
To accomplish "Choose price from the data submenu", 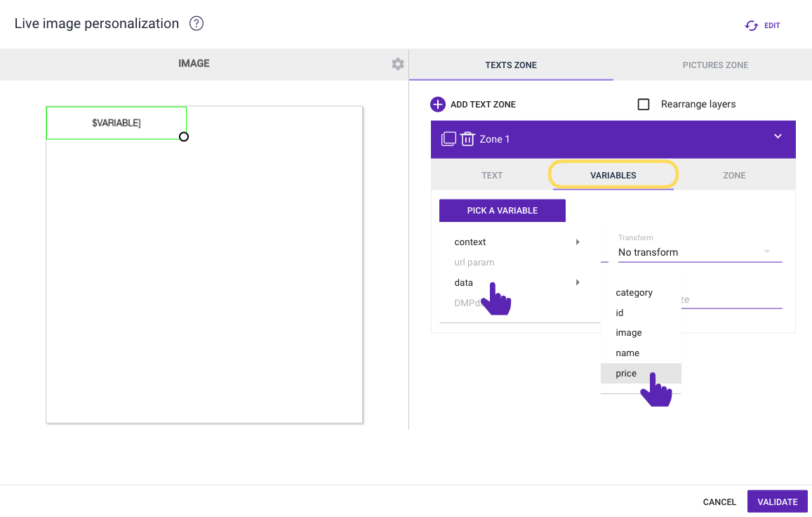I will point(641,374).
